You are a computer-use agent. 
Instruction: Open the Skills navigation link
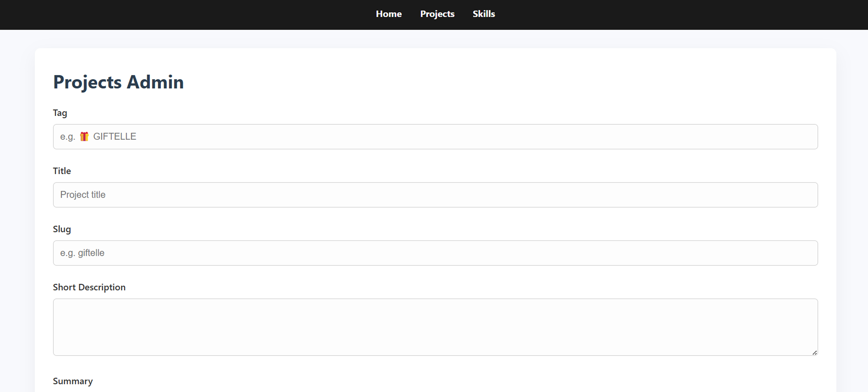pos(484,14)
